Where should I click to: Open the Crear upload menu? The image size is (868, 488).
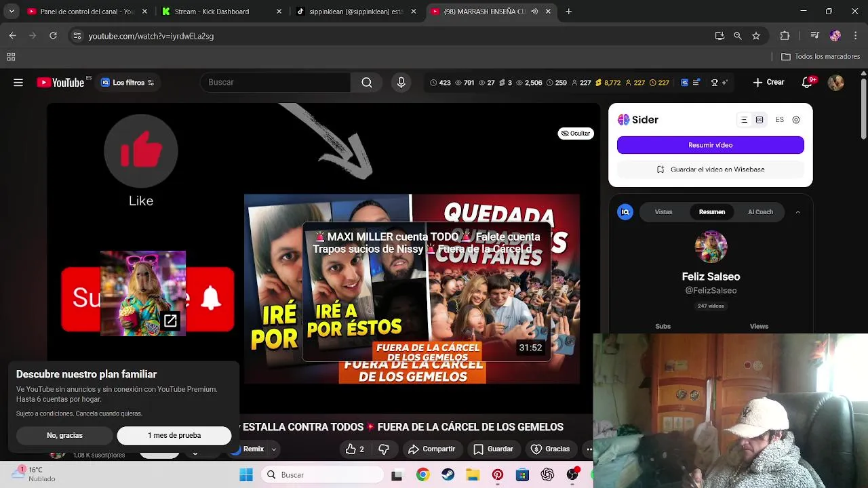pyautogui.click(x=768, y=82)
